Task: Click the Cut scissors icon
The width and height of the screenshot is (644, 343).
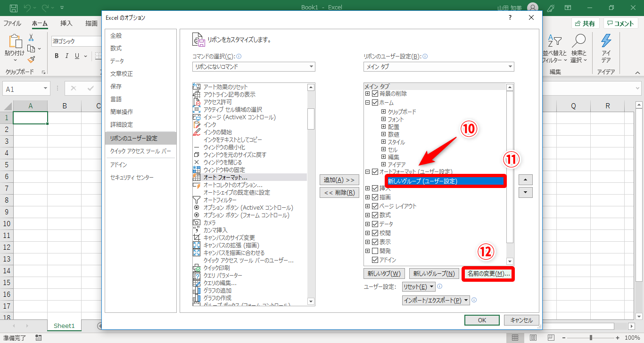Action: pos(31,38)
